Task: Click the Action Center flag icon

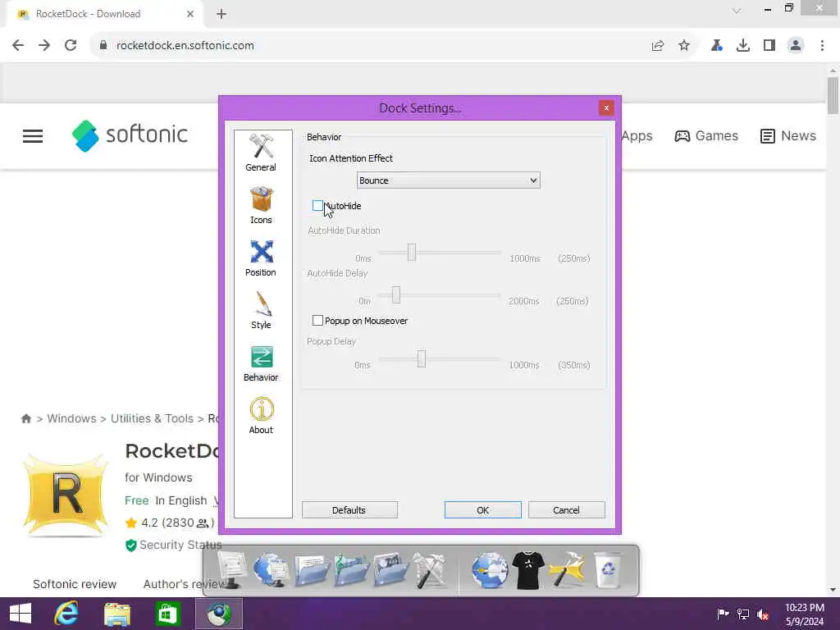Action: (723, 614)
